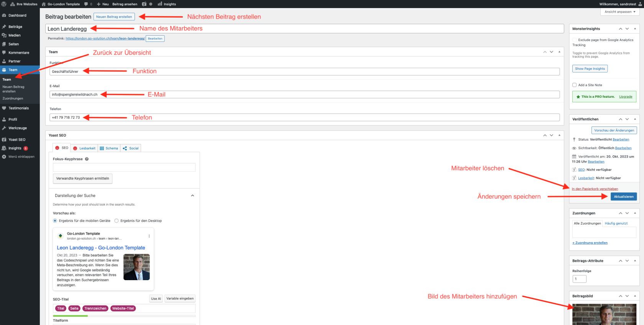Collapse the Veröffentlichen panel
The width and height of the screenshot is (644, 325).
[x=635, y=119]
